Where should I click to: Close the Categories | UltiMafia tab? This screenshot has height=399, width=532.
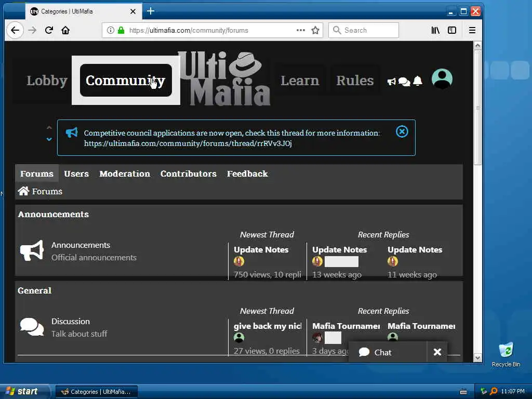(x=133, y=11)
